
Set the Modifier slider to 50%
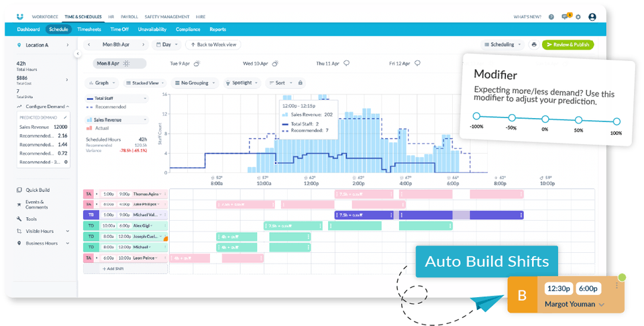point(578,119)
